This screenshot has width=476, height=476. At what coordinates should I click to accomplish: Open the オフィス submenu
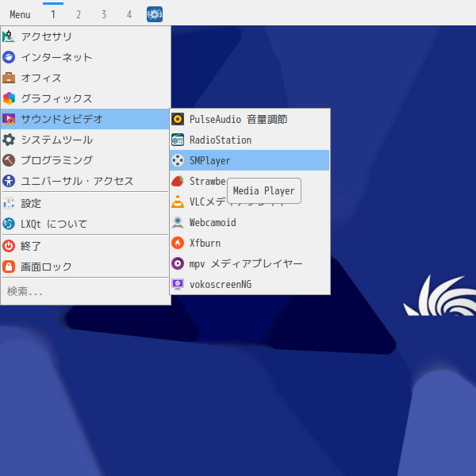[x=85, y=78]
